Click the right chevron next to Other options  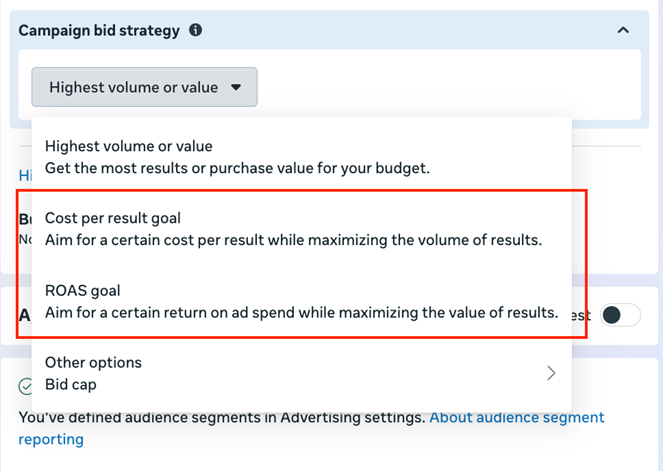tap(551, 373)
